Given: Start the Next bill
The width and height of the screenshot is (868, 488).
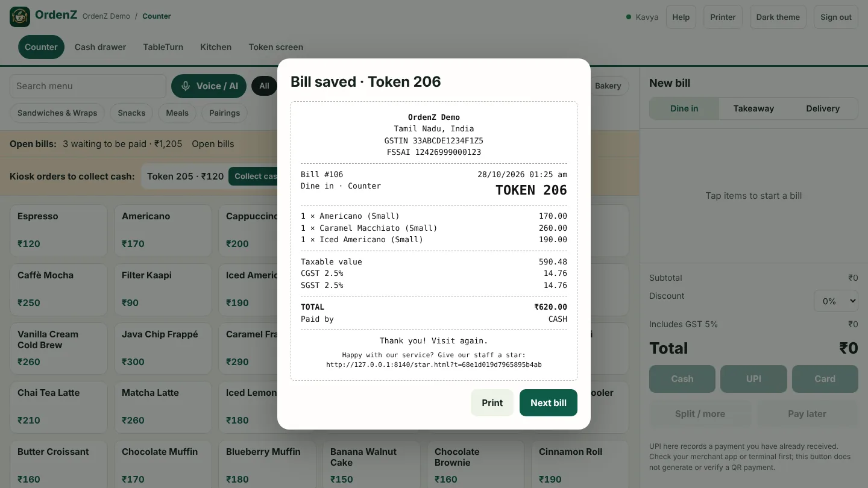Looking at the screenshot, I should click(549, 402).
